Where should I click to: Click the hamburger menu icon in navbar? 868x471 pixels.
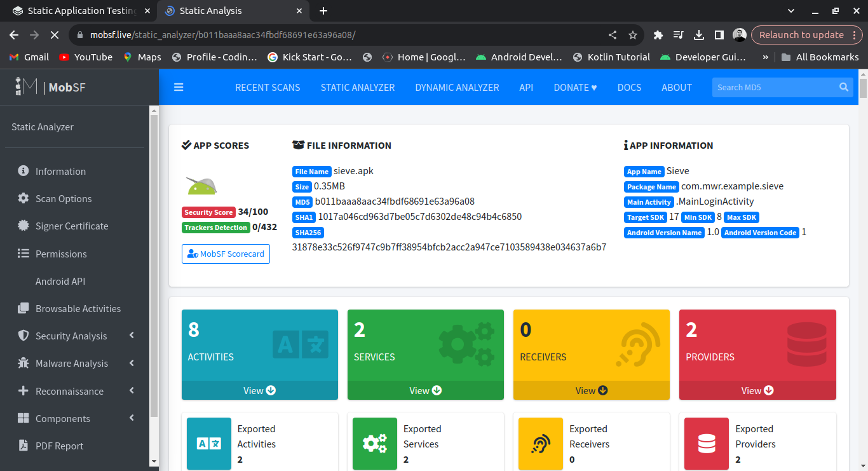(x=179, y=87)
